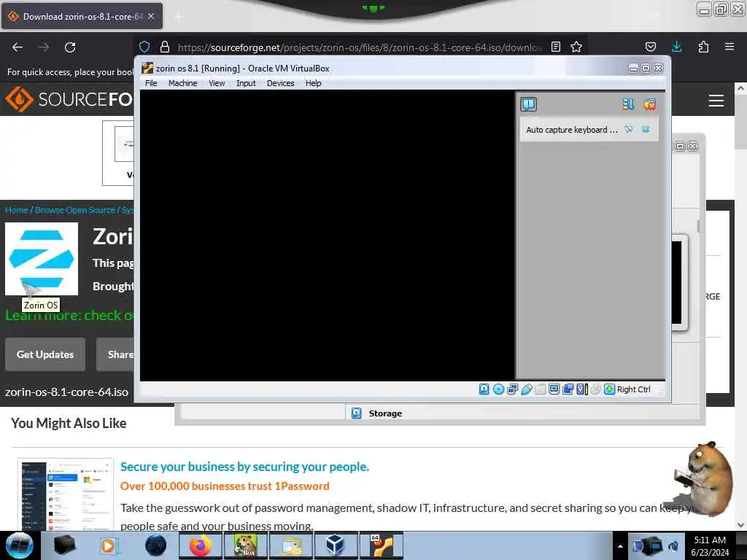747x560 pixels.
Task: Click the virtualization features V icon in status bar
Action: coord(581,389)
